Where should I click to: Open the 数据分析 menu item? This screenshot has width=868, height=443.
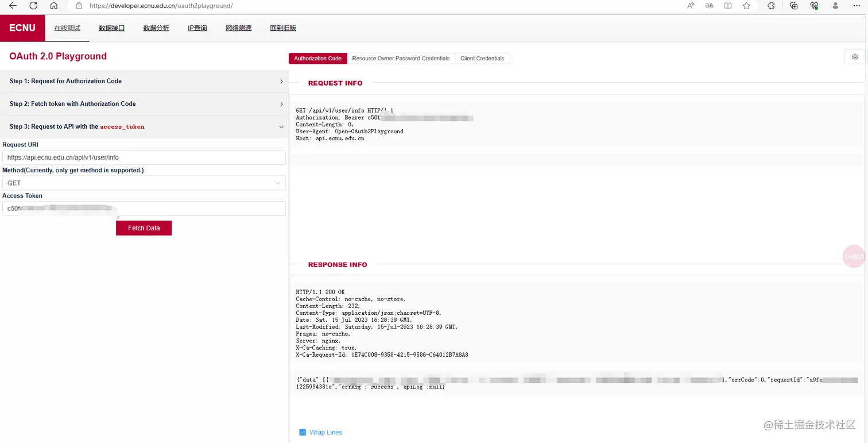tap(156, 28)
